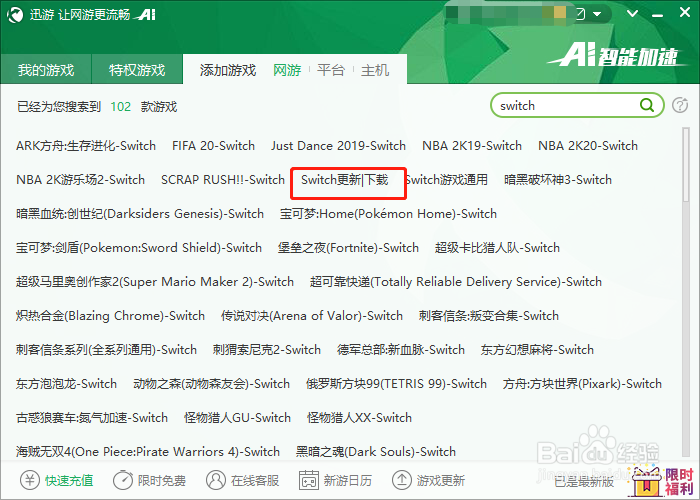Screen dimensions: 700x500
Task: Click the search magnifier icon
Action: pyautogui.click(x=647, y=105)
